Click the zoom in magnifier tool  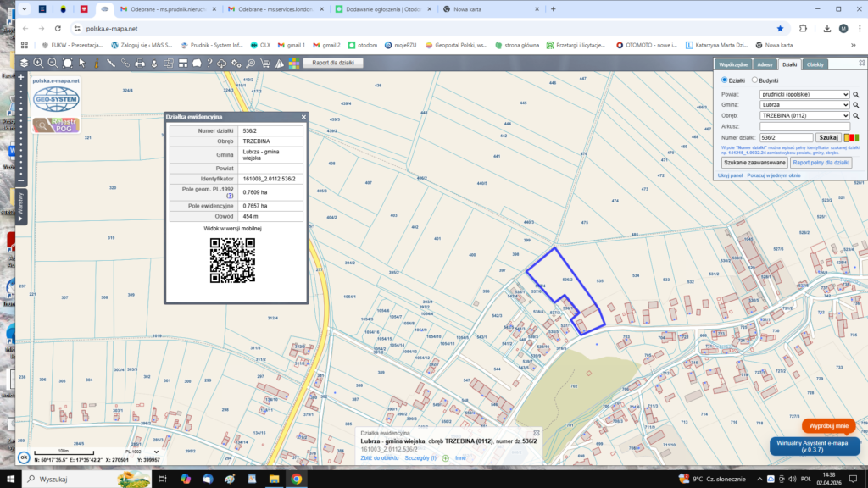click(38, 63)
